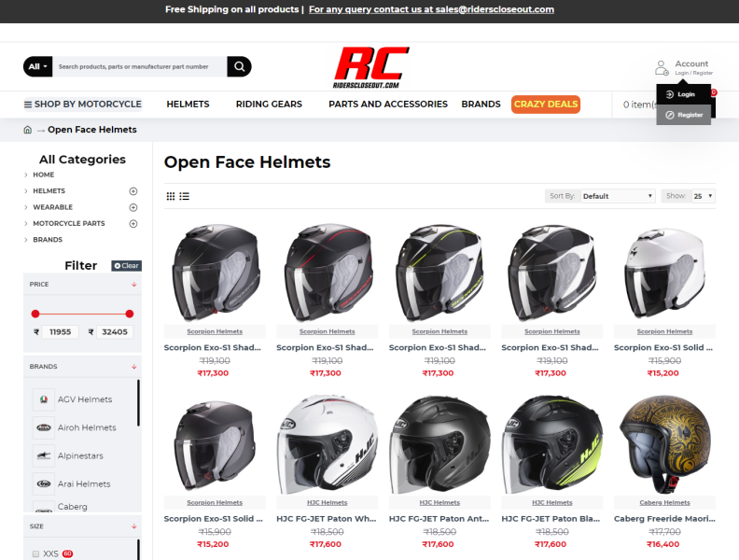
Task: Open HJC FG-JET Paton Bla... product title
Action: click(551, 519)
